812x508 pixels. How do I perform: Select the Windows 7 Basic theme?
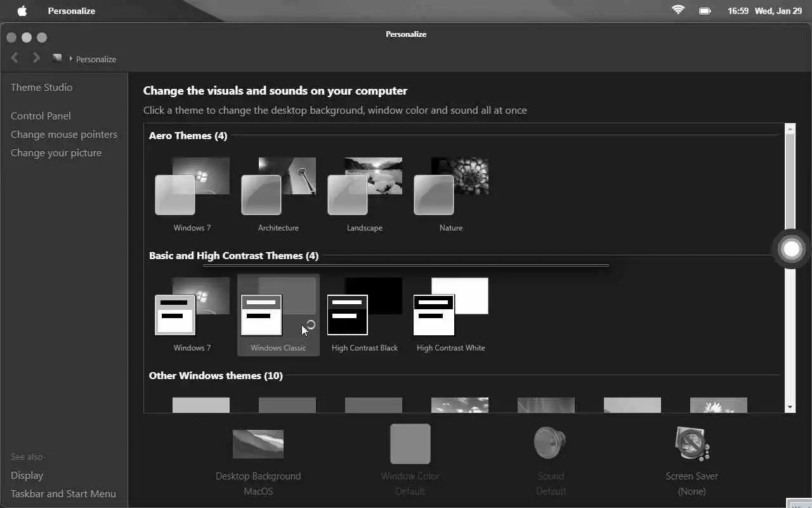pyautogui.click(x=192, y=314)
